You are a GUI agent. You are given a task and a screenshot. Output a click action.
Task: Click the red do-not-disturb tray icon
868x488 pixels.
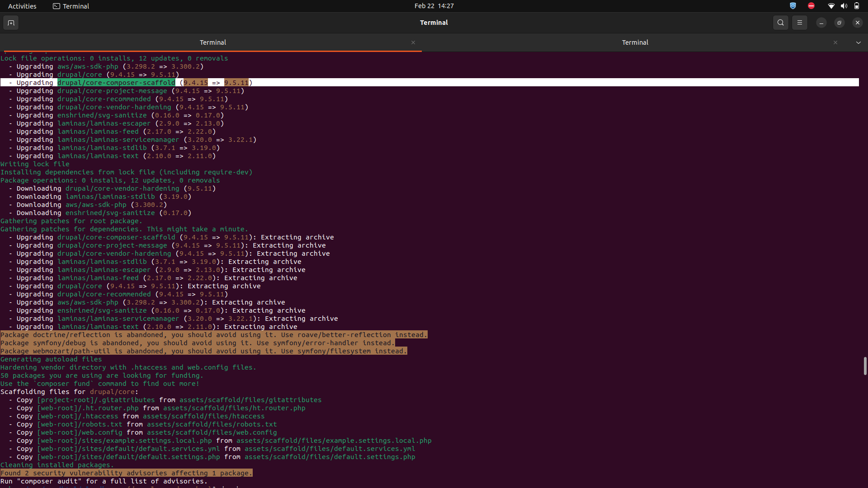tap(811, 6)
